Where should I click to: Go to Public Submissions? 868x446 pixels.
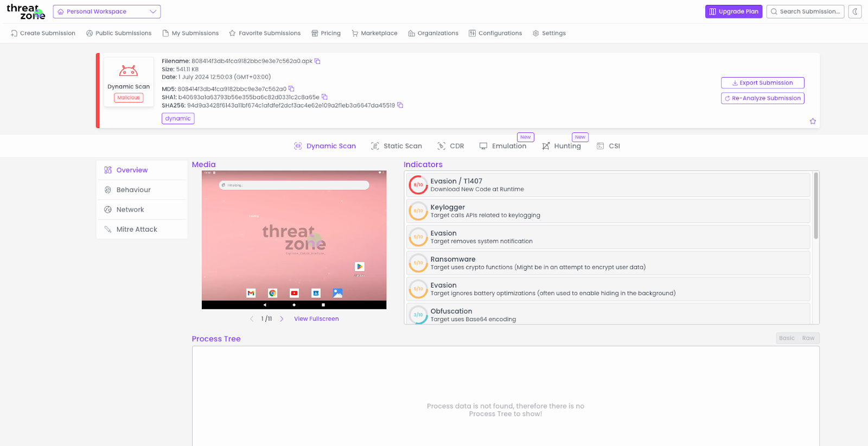(x=119, y=33)
